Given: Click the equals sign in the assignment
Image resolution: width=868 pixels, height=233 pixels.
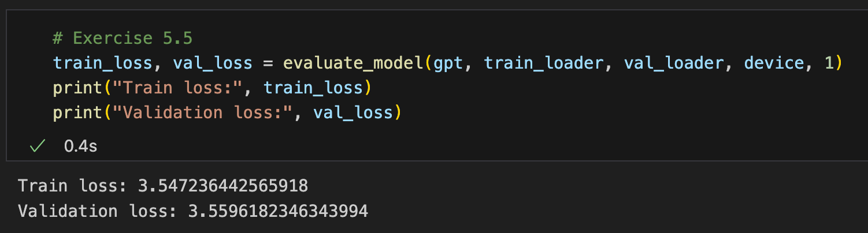Looking at the screenshot, I should click(x=268, y=63).
